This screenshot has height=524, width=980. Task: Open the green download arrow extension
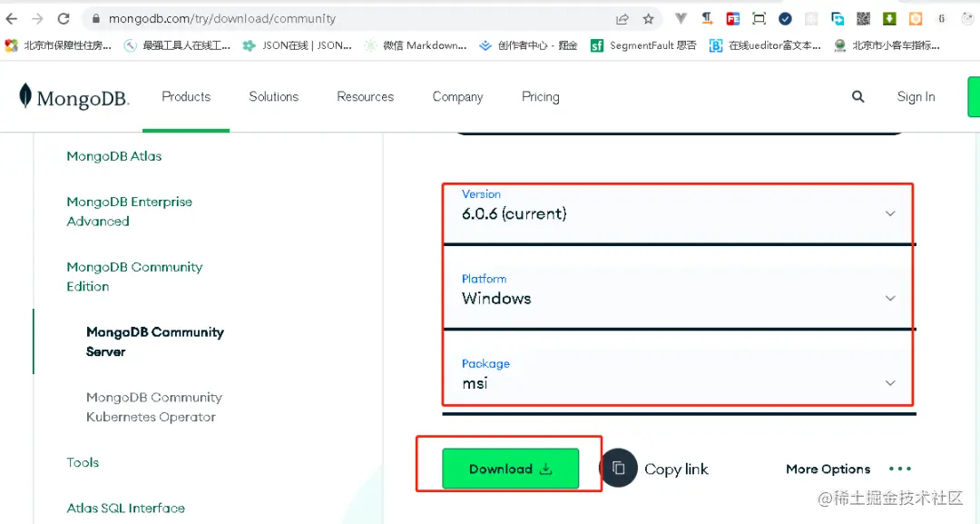coord(889,19)
